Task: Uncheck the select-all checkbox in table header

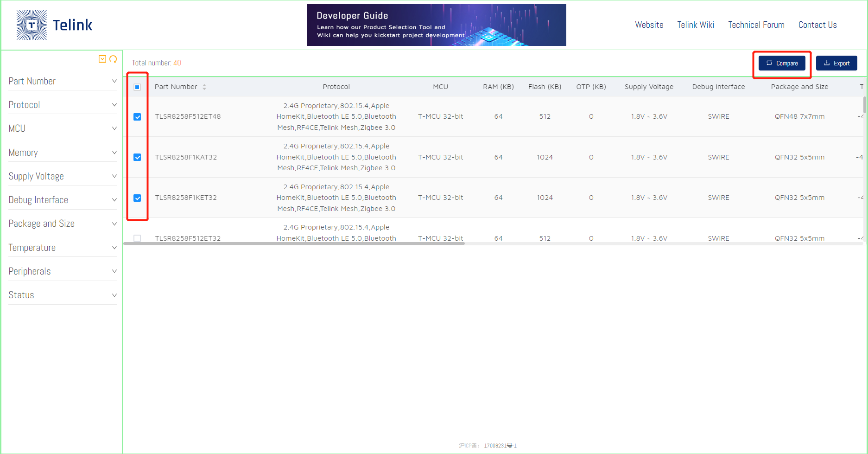Action: (x=137, y=87)
